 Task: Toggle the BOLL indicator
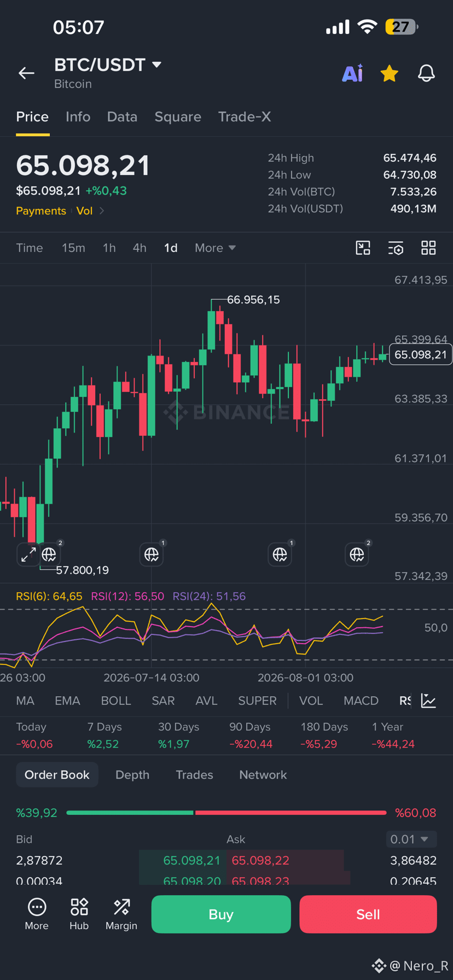pyautogui.click(x=116, y=701)
